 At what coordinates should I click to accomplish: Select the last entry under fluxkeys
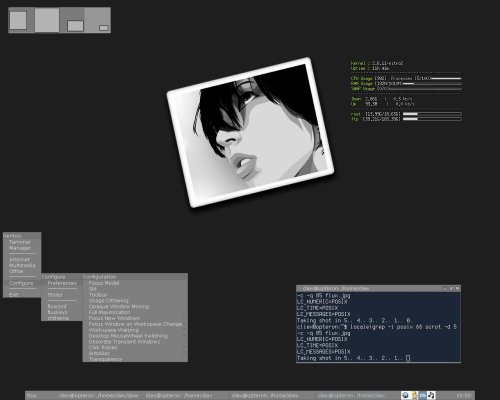click(x=62, y=318)
